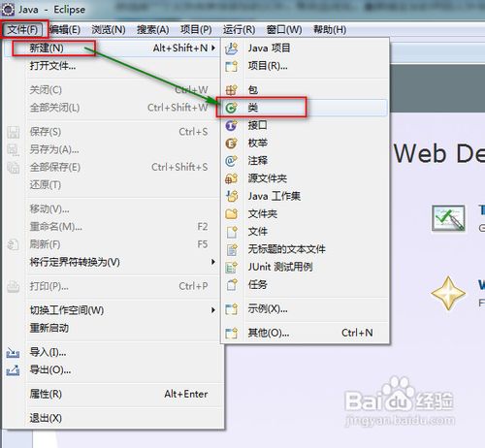Open the 浏览(N) menu
Viewport: 485px width, 448px height.
[x=109, y=30]
